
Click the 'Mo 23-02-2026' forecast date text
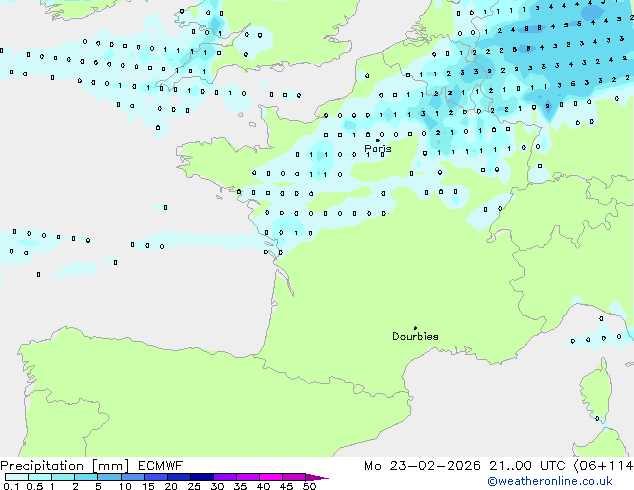point(422,466)
